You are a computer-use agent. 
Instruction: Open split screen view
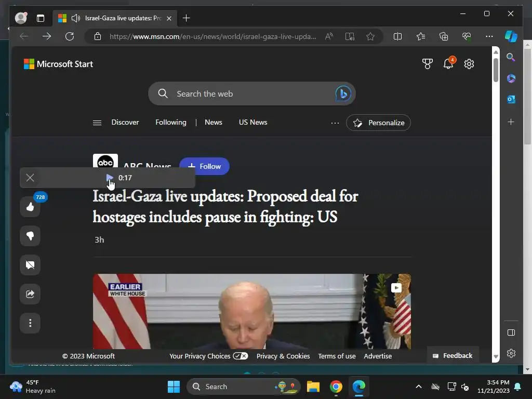(x=397, y=36)
